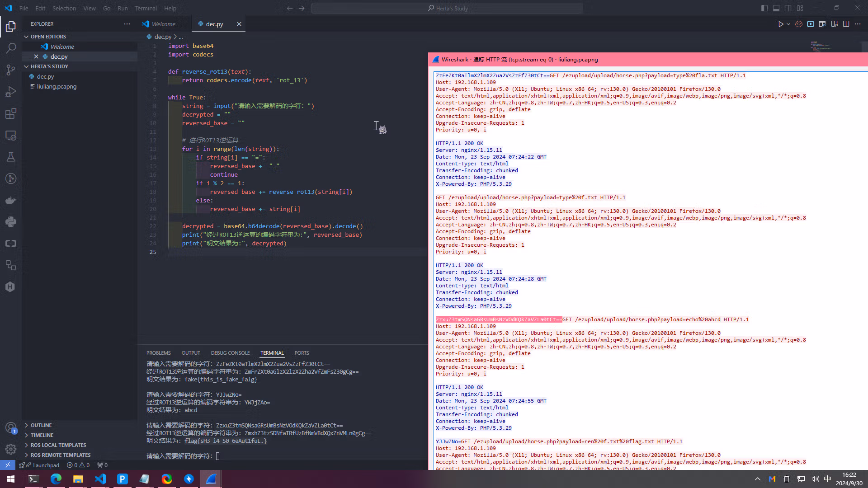Viewport: 868px width, 488px height.
Task: Toggle the bottom panel visibility
Action: [x=776, y=8]
